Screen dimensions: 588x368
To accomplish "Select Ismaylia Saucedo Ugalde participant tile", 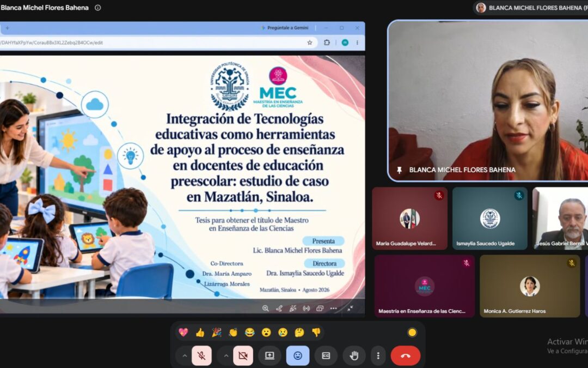I will [x=490, y=219].
